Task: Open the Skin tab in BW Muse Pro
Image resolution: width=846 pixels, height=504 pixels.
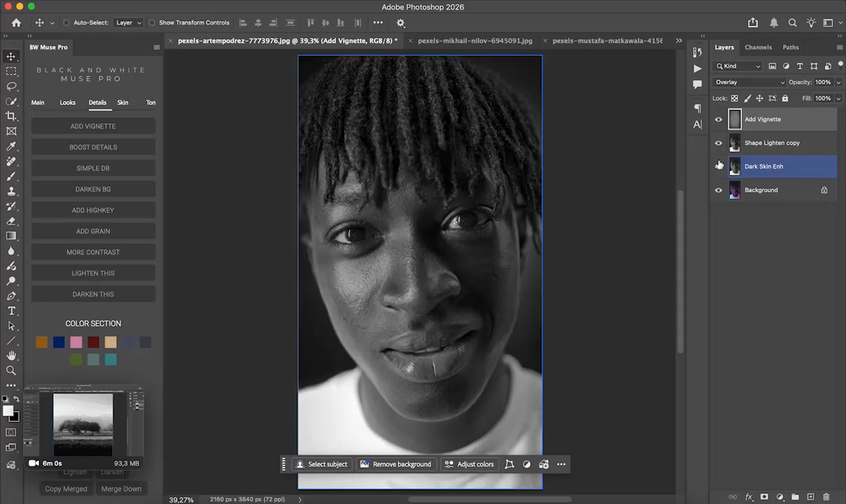Action: coord(123,103)
